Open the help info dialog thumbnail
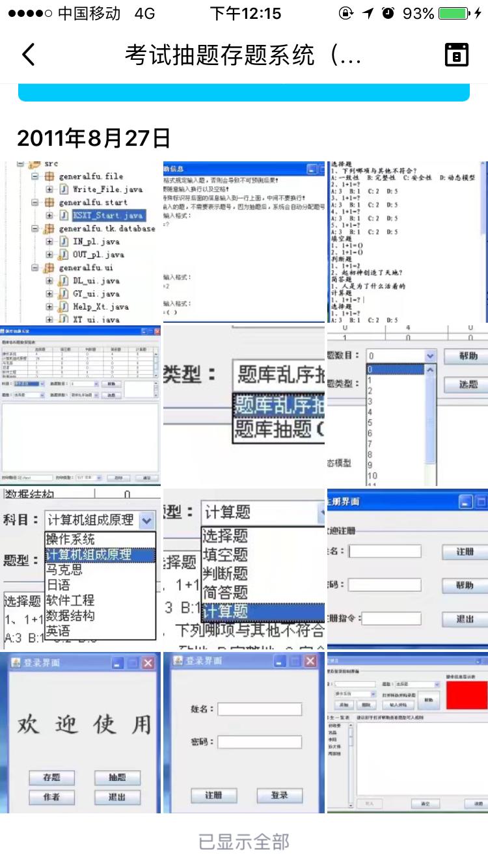This screenshot has height=868, width=488. (x=244, y=241)
